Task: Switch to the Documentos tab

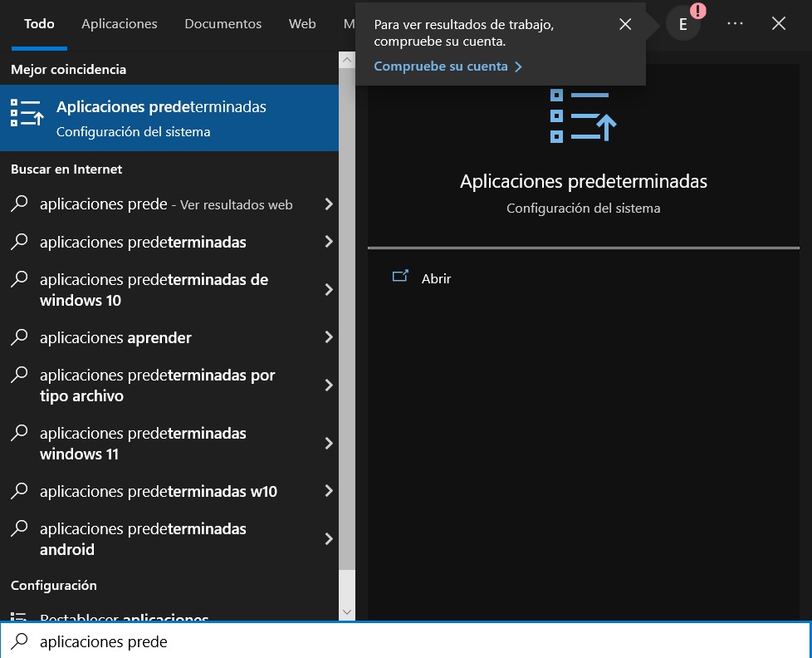Action: [x=223, y=24]
